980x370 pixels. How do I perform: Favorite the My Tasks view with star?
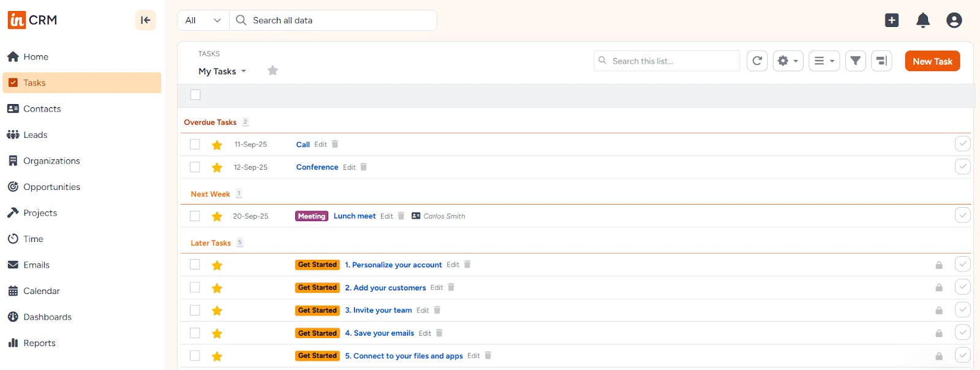point(273,70)
